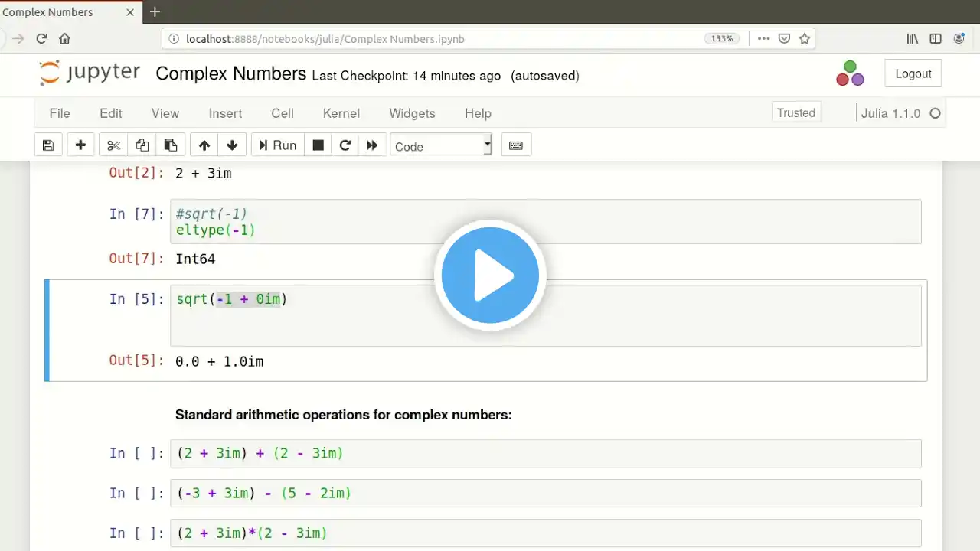Click the In [5] cell prompt

tap(137, 299)
